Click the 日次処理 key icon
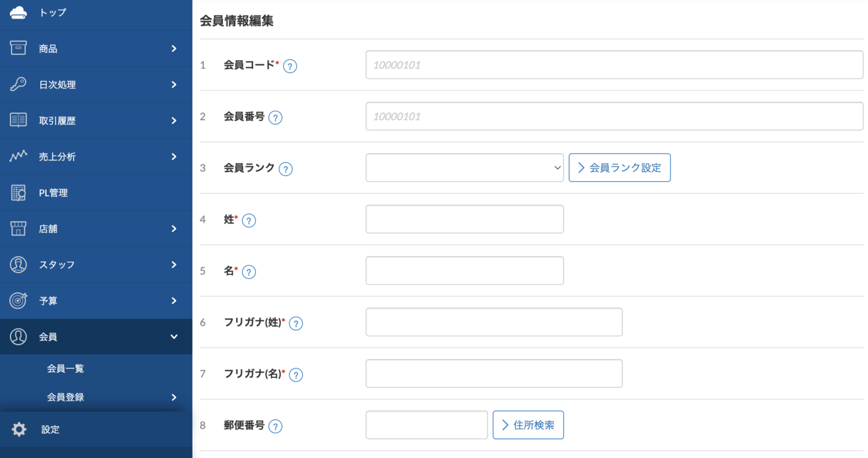 (17, 84)
